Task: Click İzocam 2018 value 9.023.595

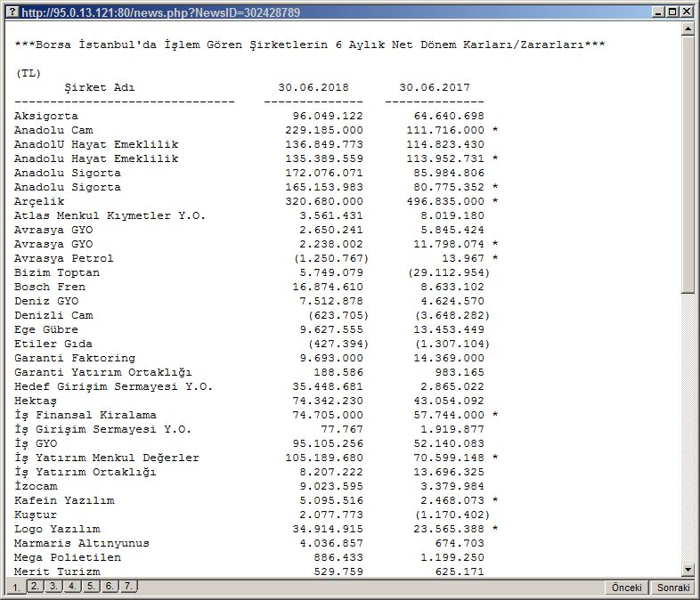Action: [331, 486]
